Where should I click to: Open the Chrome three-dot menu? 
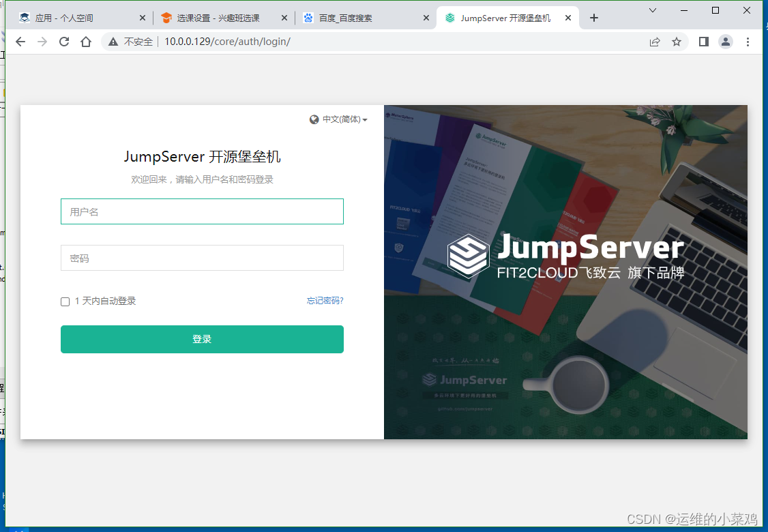pyautogui.click(x=748, y=42)
